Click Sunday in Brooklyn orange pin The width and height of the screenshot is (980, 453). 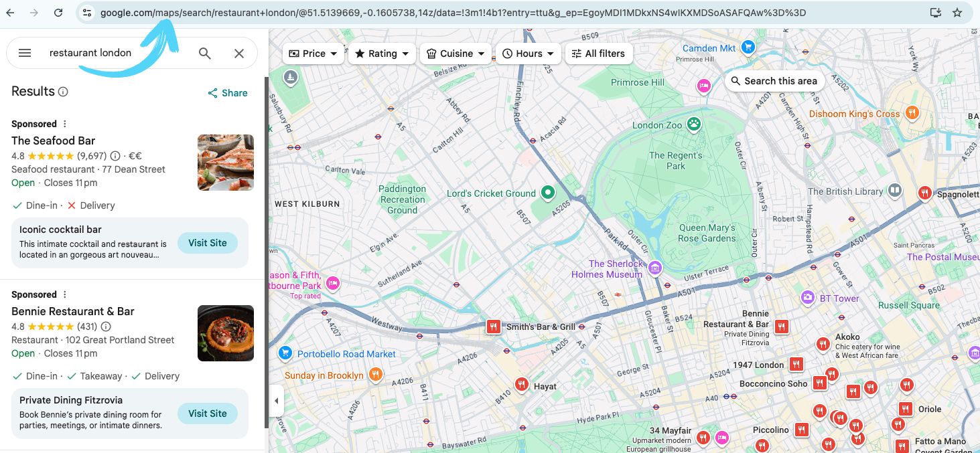[x=376, y=375]
